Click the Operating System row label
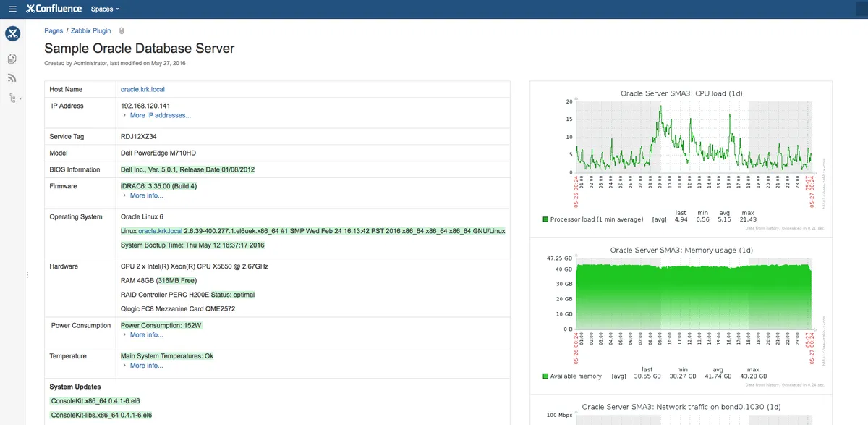This screenshot has width=868, height=425. point(76,217)
